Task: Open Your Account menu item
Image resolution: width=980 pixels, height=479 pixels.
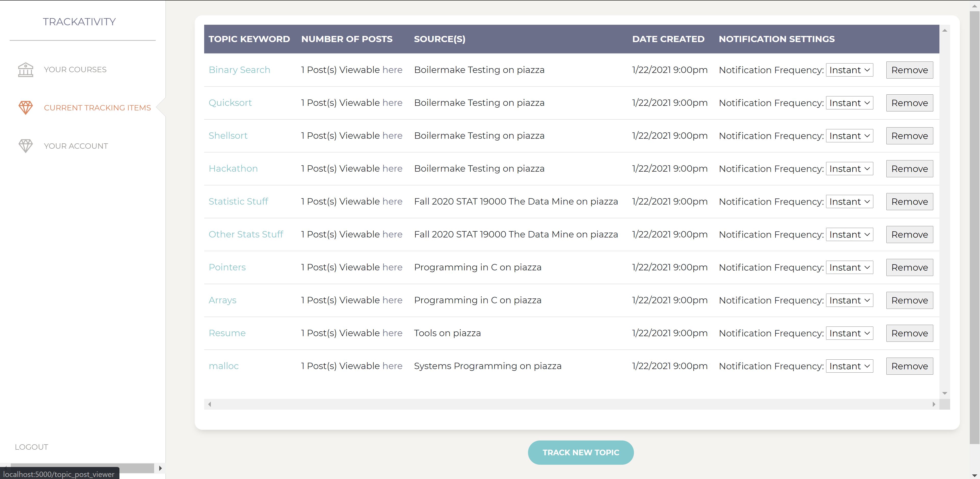Action: (x=76, y=146)
